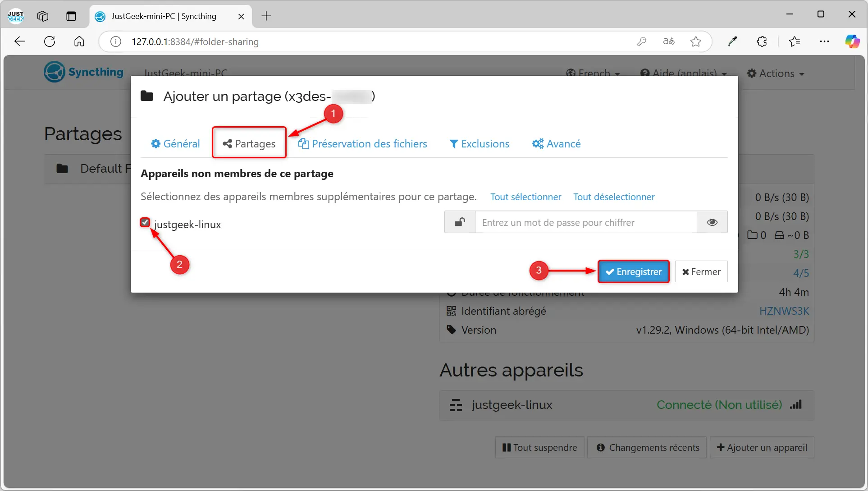Open saved passwords key icon
This screenshot has width=868, height=491.
[642, 41]
